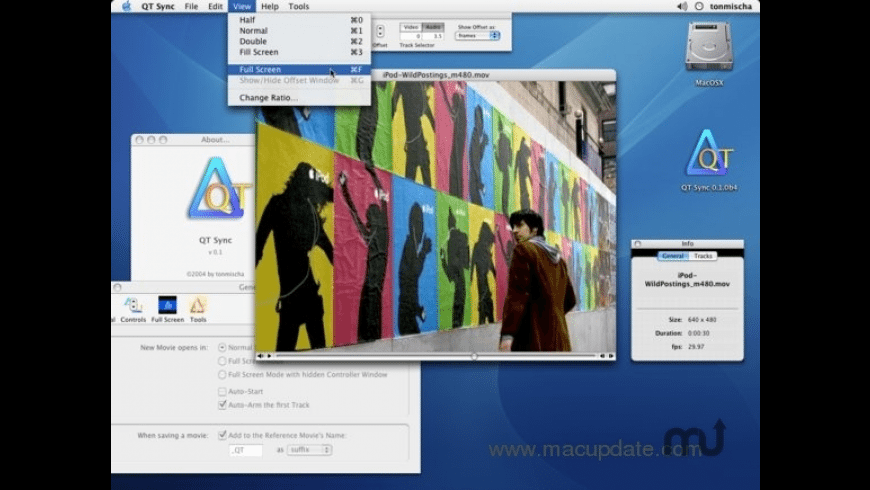Choose Fill Screen from the View menu

[x=299, y=52]
